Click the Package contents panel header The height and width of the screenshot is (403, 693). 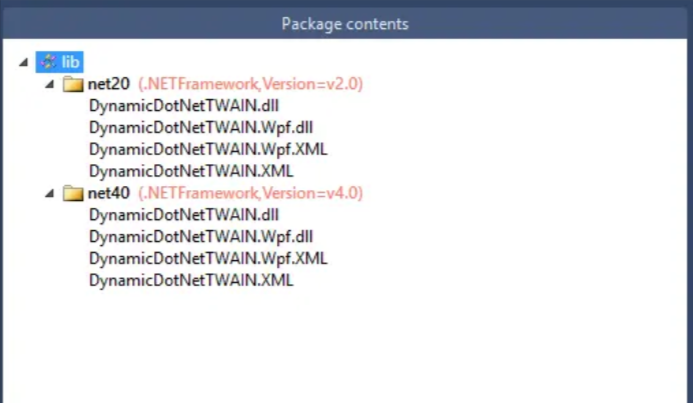345,23
